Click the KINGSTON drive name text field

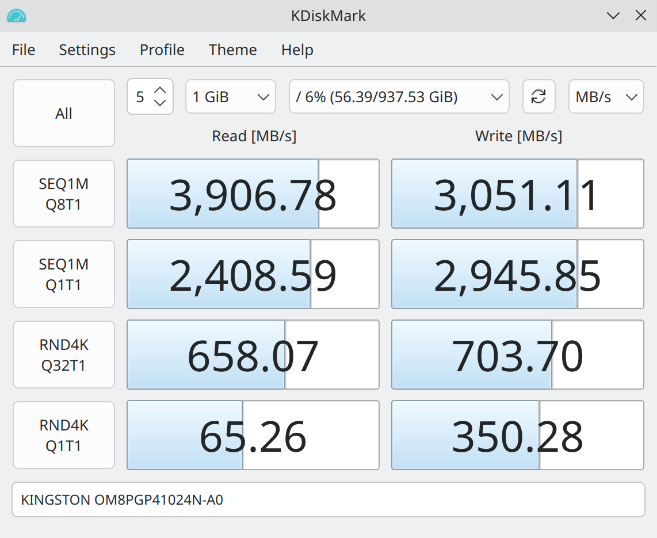tap(328, 499)
